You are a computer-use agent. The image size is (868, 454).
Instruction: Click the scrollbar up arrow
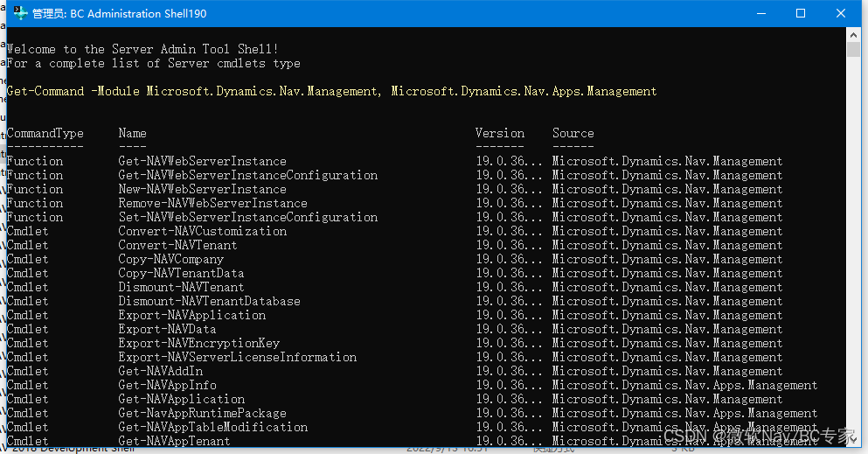click(x=854, y=35)
